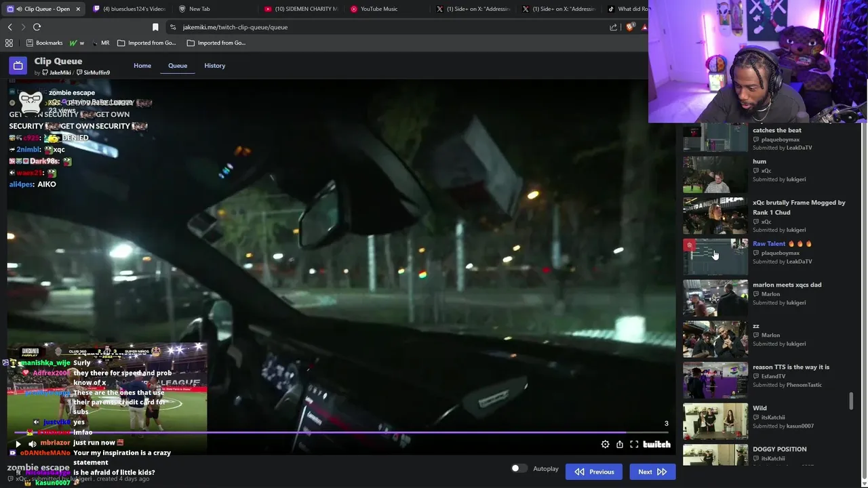Click 'Submitted by kasun0007' text
The width and height of the screenshot is (868, 488).
(783, 426)
